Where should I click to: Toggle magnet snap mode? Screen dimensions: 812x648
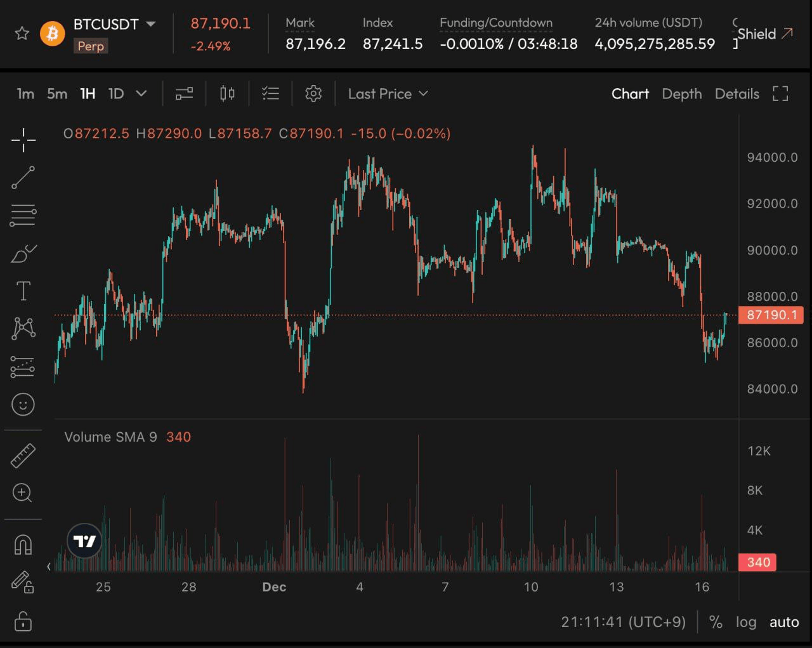coord(23,545)
